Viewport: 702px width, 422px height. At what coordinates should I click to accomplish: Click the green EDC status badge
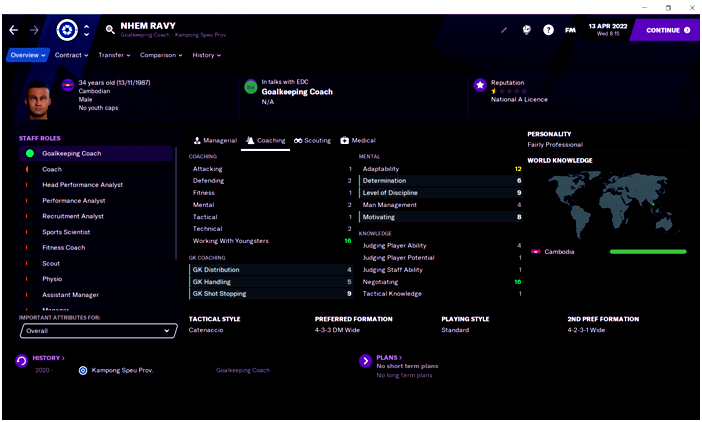tap(251, 87)
